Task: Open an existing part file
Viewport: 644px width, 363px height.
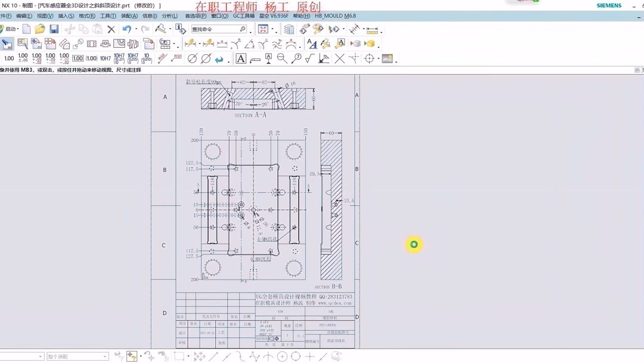Action: (40, 28)
